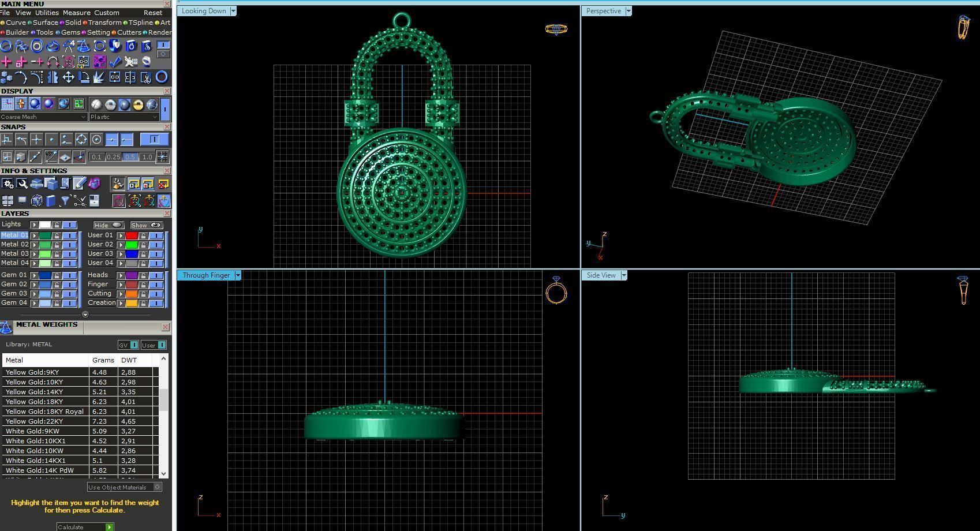Image resolution: width=980 pixels, height=531 pixels.
Task: Open the Perspective viewport dropdown arrow
Action: coord(629,11)
